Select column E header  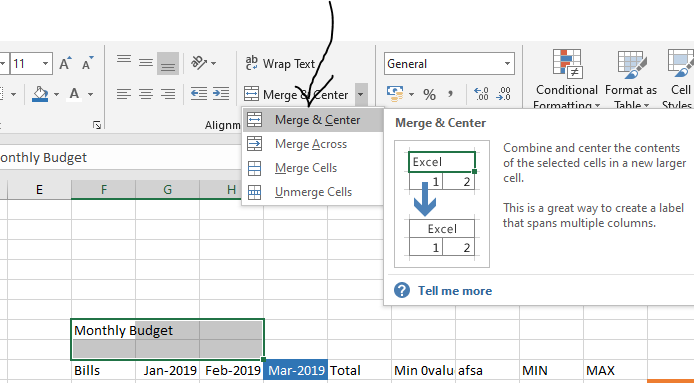(x=39, y=190)
